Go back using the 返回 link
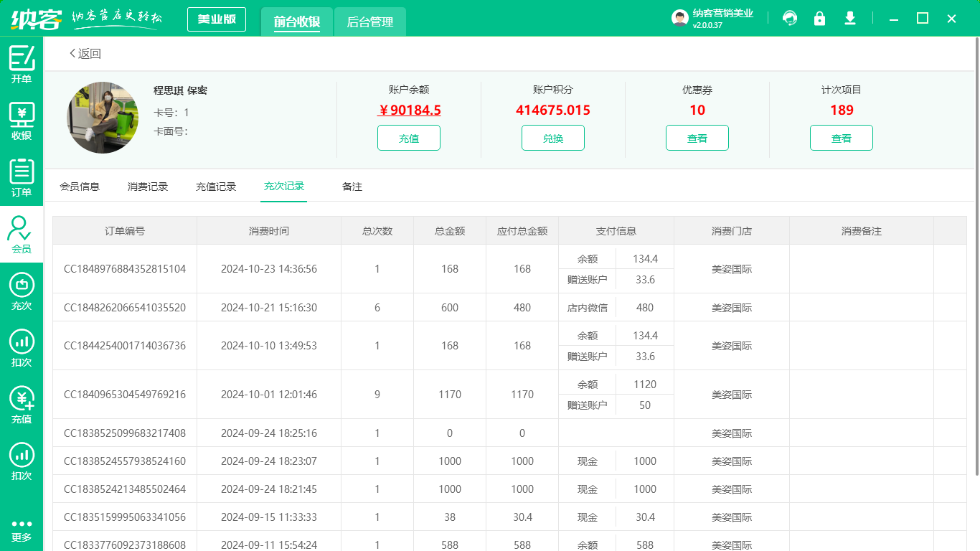 tap(85, 54)
